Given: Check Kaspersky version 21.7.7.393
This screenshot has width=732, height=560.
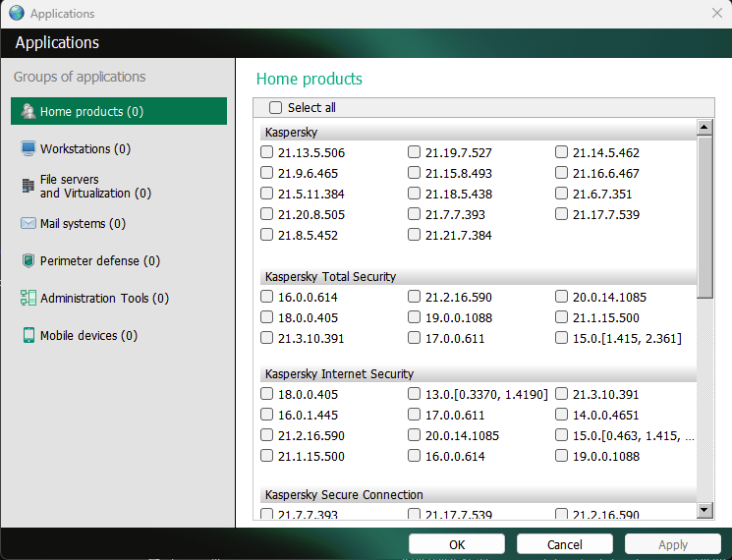Looking at the screenshot, I should tap(414, 213).
